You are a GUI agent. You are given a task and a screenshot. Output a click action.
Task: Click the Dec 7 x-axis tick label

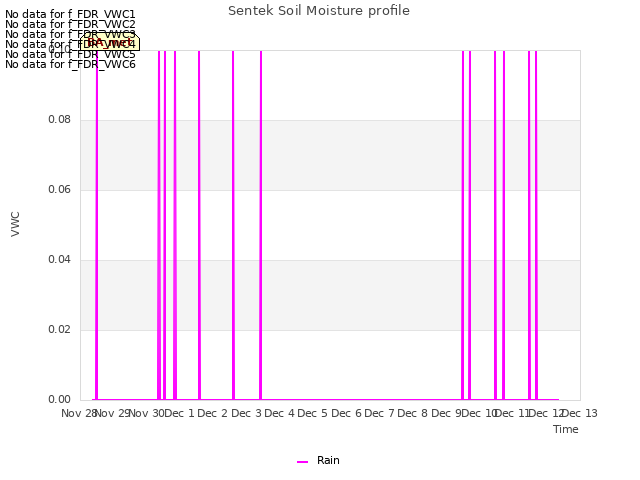point(379,413)
